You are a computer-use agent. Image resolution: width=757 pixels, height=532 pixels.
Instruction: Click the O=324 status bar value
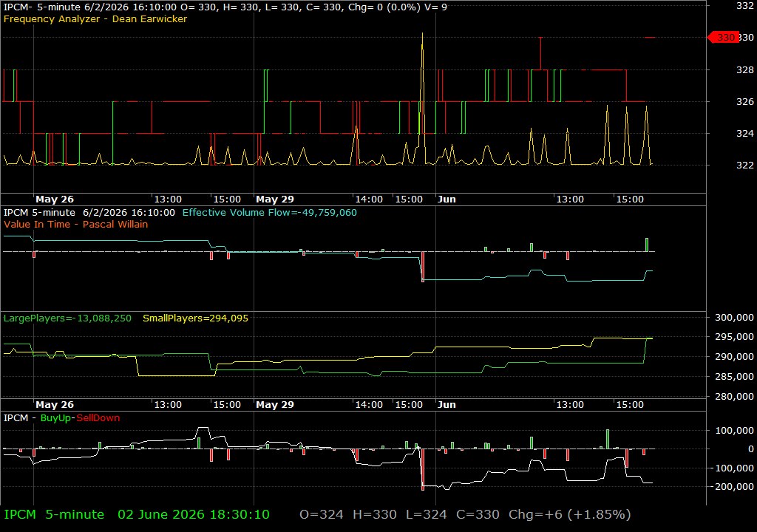tap(322, 514)
